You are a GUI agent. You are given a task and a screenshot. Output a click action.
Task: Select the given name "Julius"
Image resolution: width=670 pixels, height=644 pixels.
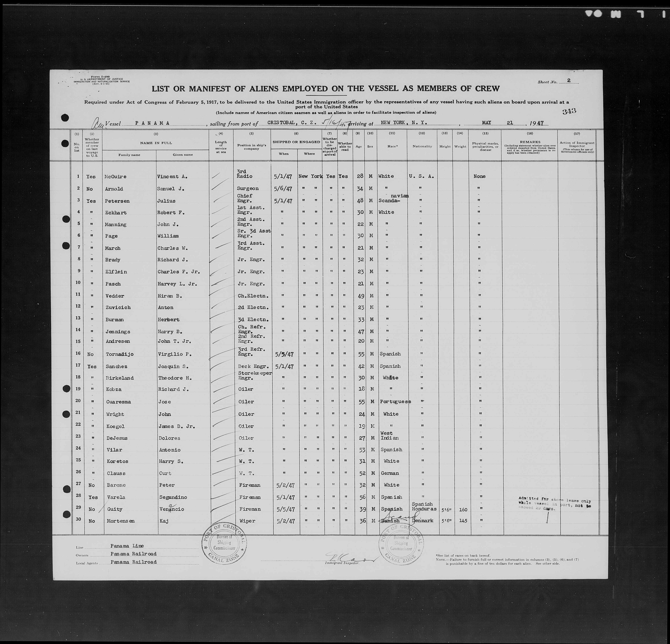pyautogui.click(x=166, y=201)
